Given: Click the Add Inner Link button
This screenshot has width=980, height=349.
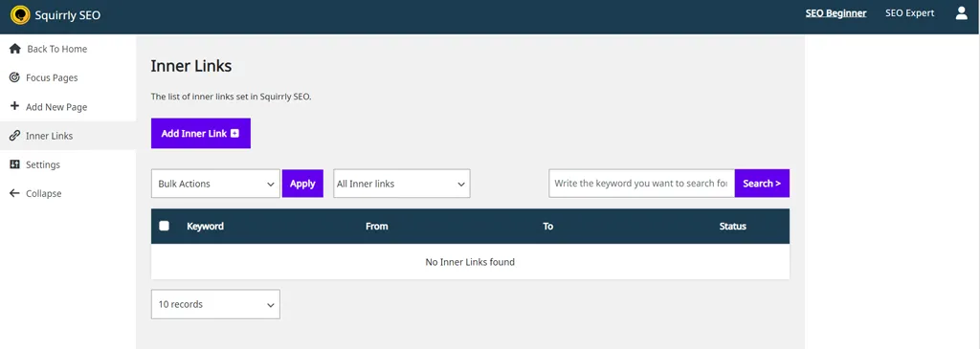Looking at the screenshot, I should coord(201,133).
